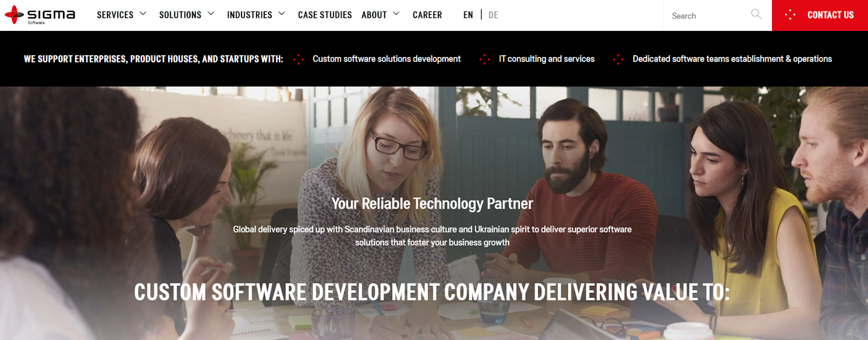Viewport: 868px width, 340px height.
Task: Select the EN language option
Action: 468,15
